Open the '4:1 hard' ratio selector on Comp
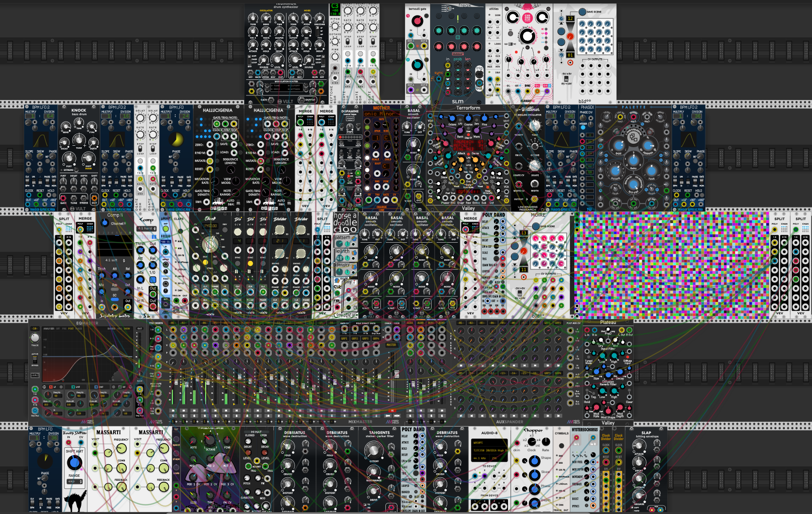 coord(146,229)
